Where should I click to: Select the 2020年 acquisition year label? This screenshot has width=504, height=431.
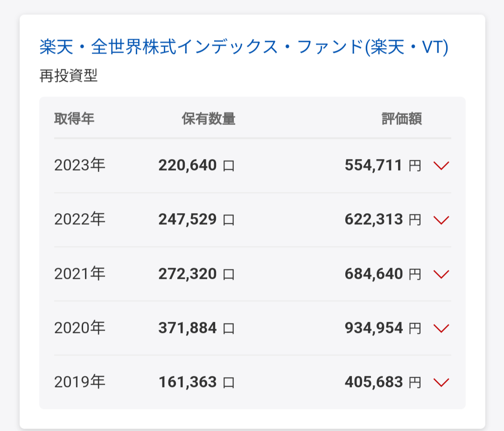click(x=80, y=327)
